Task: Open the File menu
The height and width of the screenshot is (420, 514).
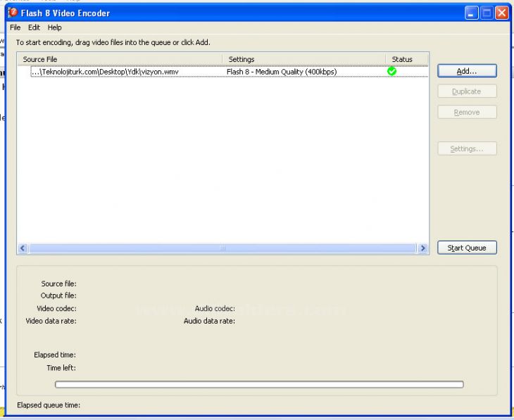Action: pos(15,27)
